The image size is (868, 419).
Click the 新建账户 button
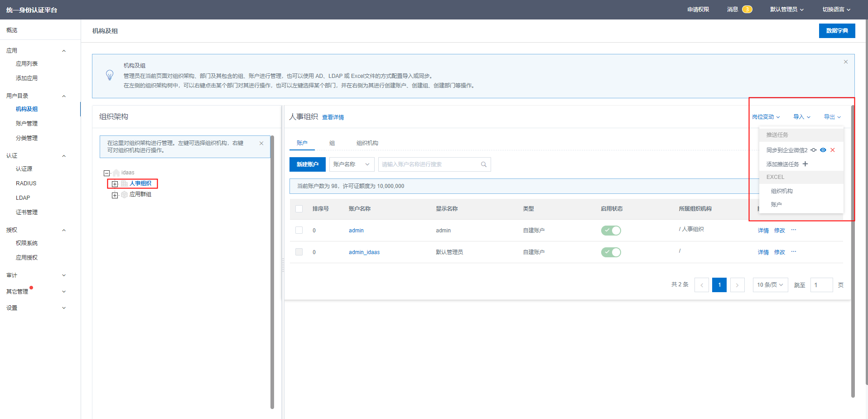tap(307, 164)
